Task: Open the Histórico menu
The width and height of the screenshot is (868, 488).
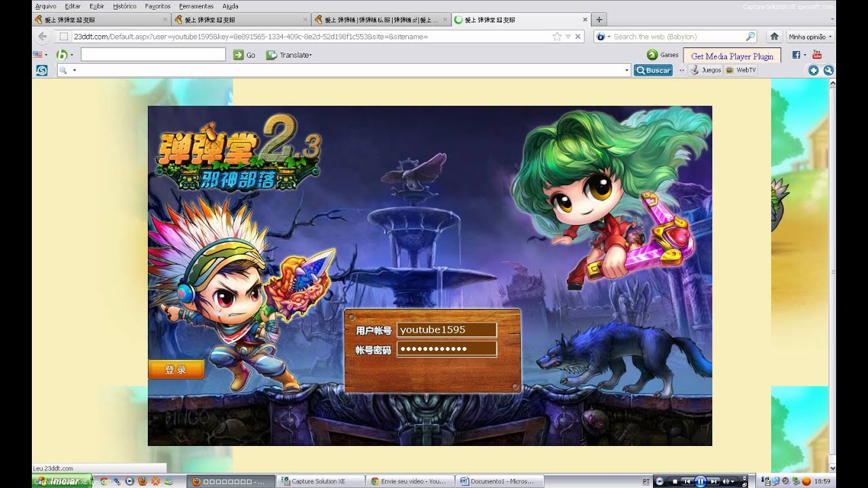Action: tap(125, 6)
